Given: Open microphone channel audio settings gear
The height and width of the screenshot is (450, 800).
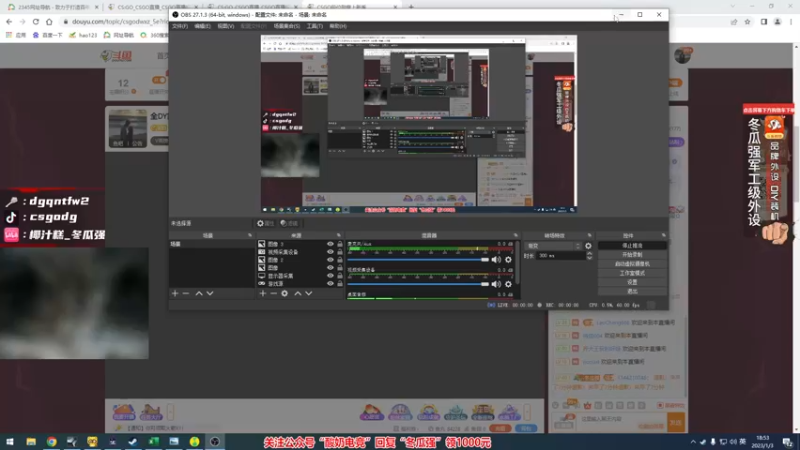Looking at the screenshot, I should [508, 260].
